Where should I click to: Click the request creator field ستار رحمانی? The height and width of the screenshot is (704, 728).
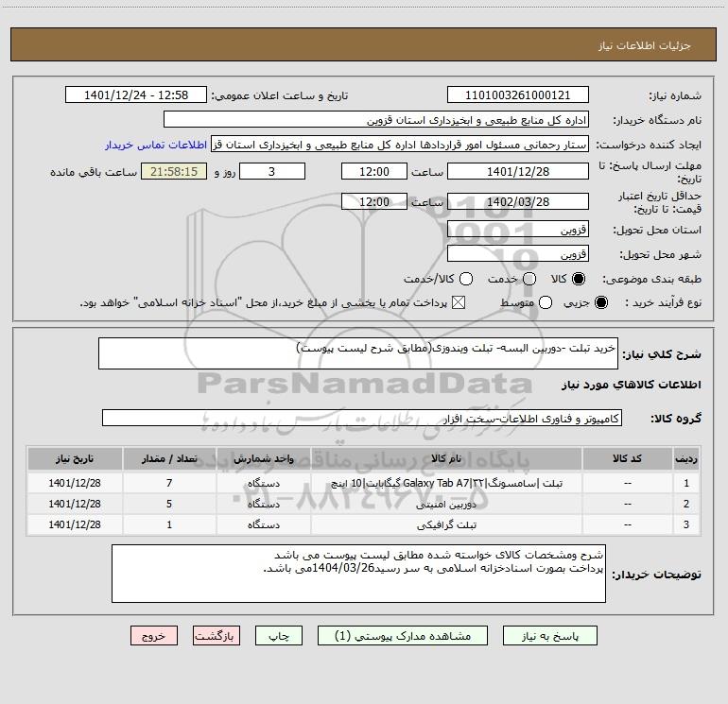[400, 145]
